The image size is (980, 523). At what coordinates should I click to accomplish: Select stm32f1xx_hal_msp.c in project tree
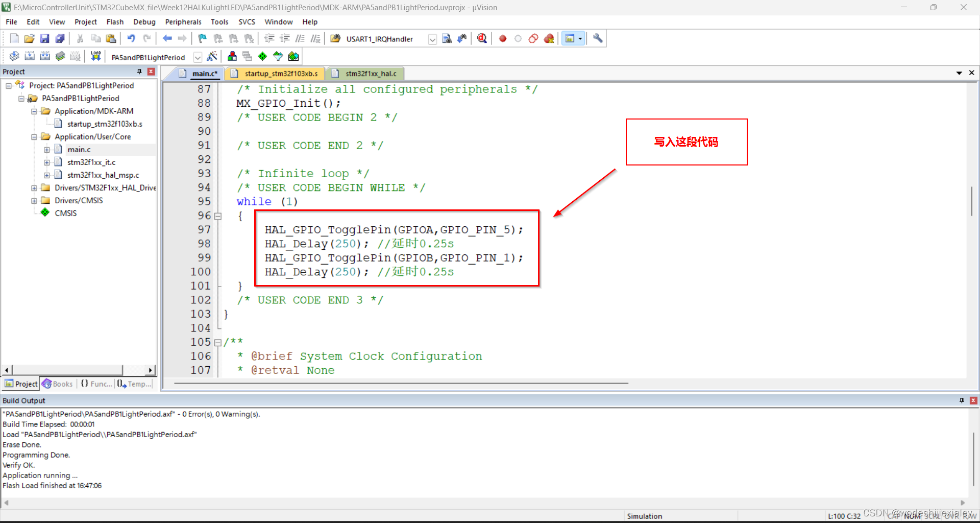[103, 175]
